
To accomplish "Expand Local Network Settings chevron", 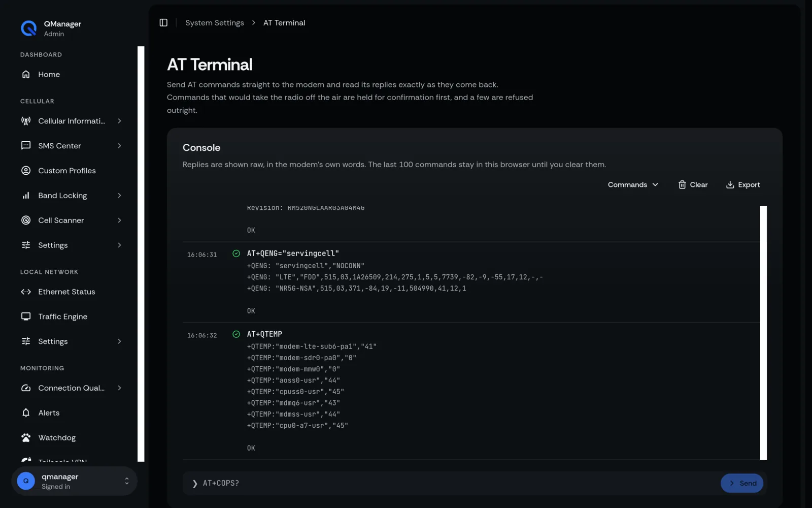I will tap(120, 341).
